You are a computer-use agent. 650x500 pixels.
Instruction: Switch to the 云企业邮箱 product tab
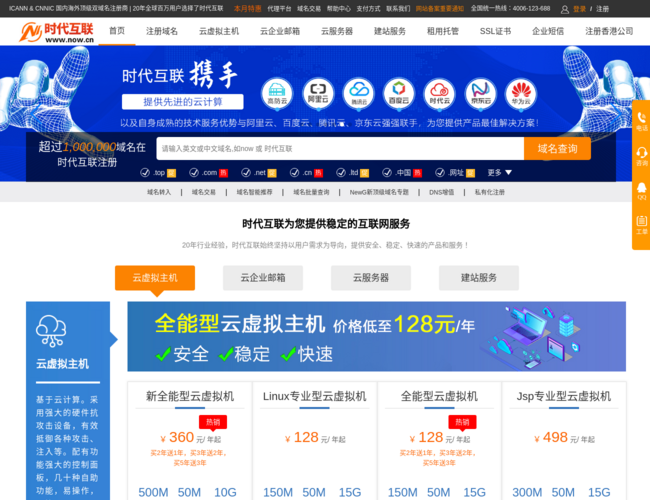(263, 278)
